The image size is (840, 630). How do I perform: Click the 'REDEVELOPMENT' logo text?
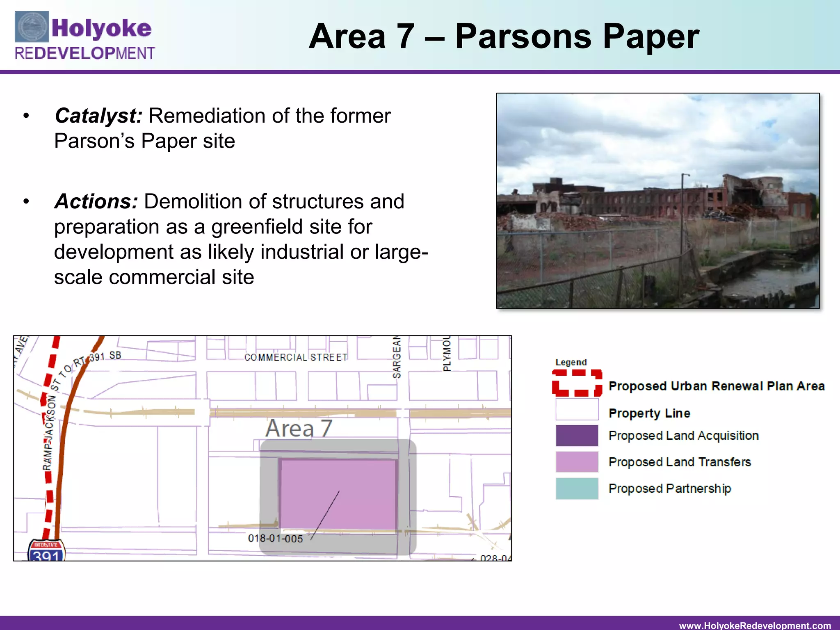84,53
